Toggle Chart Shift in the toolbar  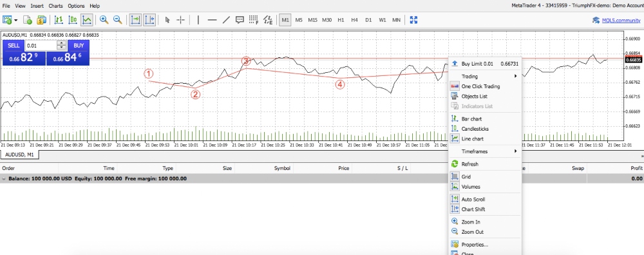[x=149, y=20]
